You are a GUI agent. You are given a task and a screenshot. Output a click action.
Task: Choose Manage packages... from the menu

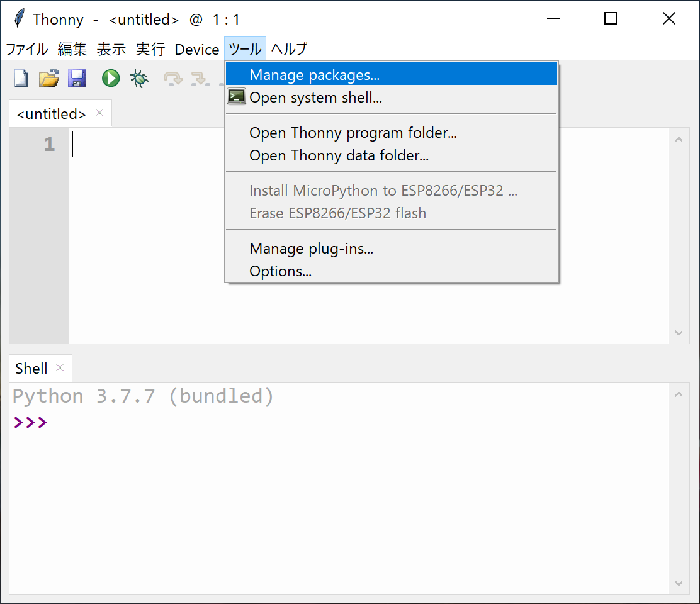tap(392, 74)
